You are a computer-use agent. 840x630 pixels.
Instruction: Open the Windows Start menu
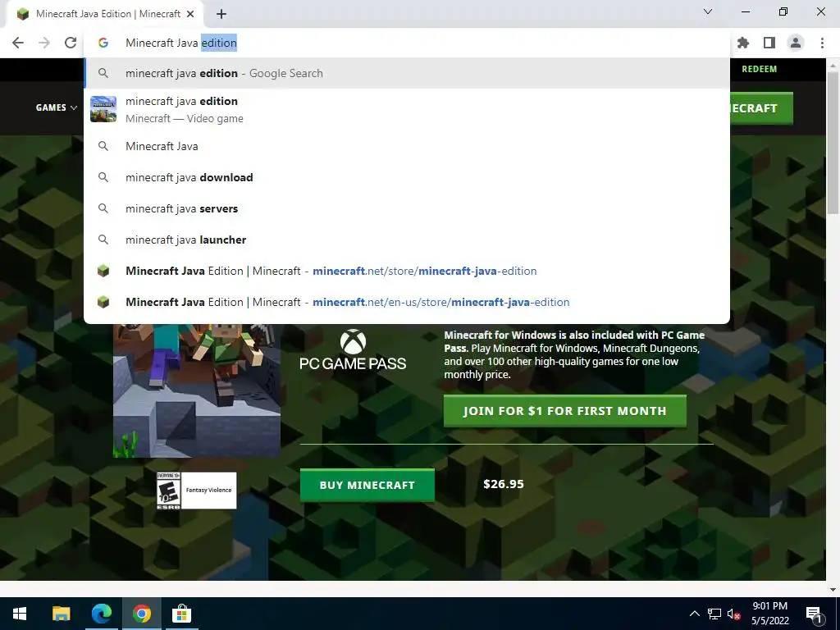20,614
